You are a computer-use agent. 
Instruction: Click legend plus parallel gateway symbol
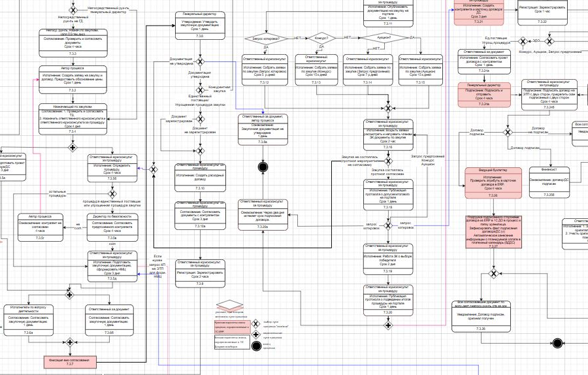[255, 334]
